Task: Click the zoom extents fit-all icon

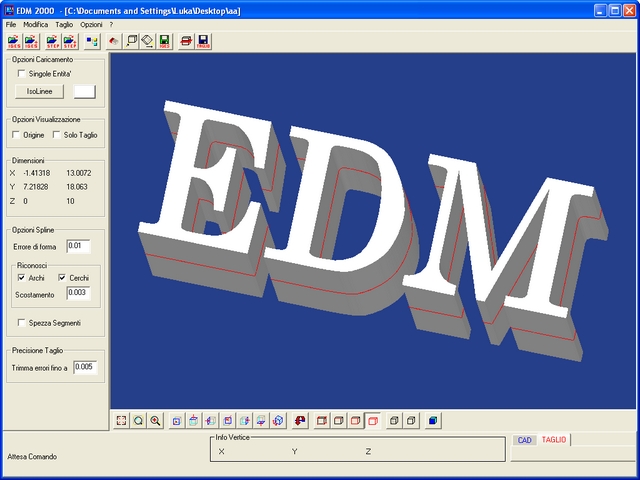Action: pyautogui.click(x=121, y=420)
